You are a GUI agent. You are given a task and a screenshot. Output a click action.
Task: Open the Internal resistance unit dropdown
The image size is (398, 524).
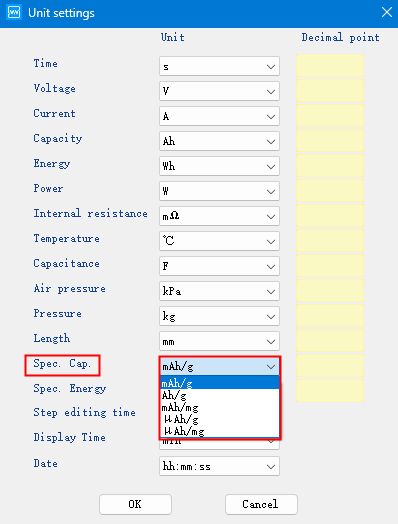219,216
